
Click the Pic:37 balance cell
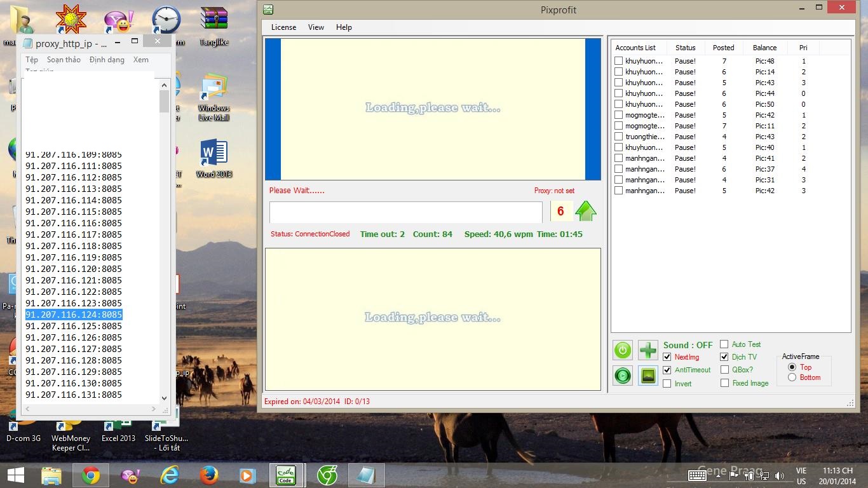point(764,169)
